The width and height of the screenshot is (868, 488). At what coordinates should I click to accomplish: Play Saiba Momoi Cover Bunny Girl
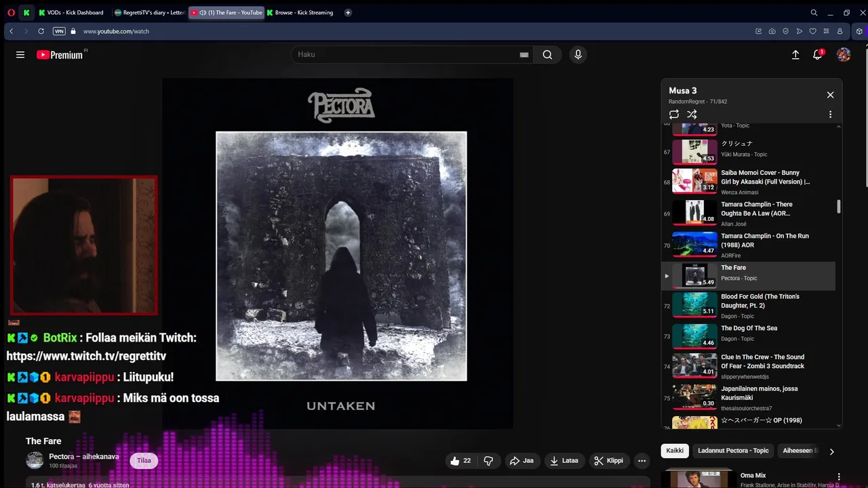point(749,182)
